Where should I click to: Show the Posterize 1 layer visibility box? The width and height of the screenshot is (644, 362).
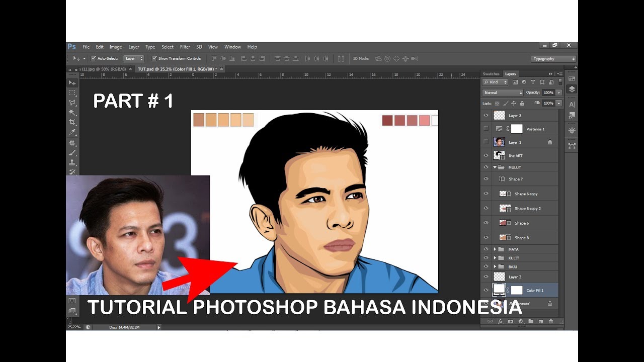pos(486,129)
